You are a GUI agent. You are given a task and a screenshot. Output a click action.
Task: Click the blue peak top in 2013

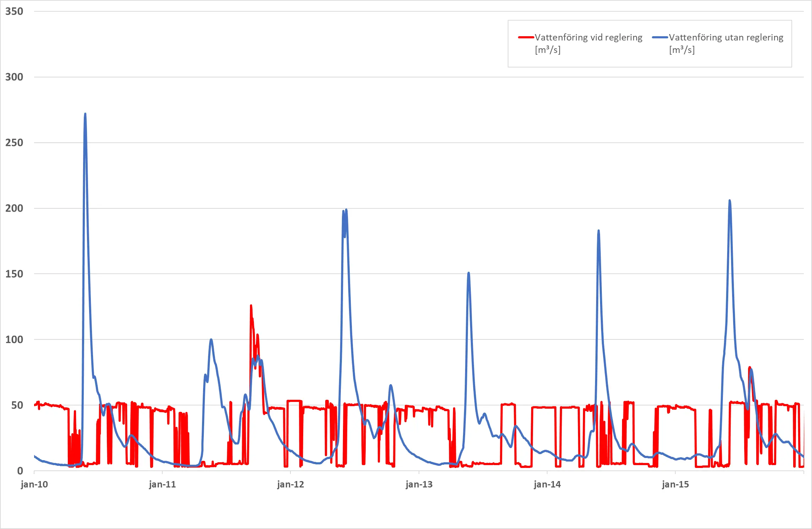point(469,273)
